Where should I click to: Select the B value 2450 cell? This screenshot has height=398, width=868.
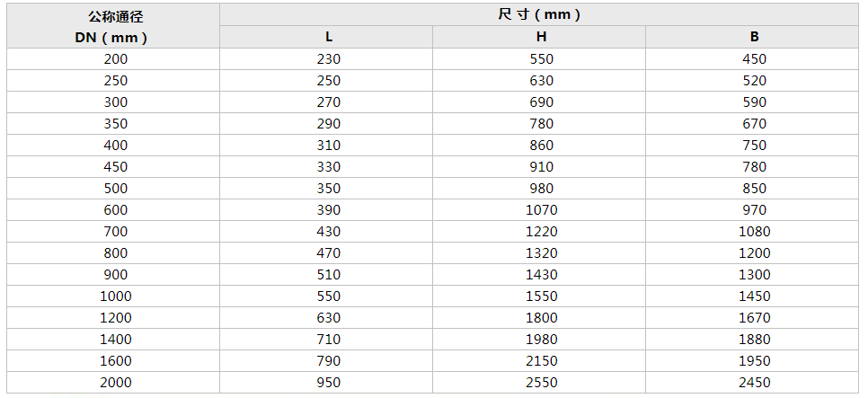click(752, 383)
